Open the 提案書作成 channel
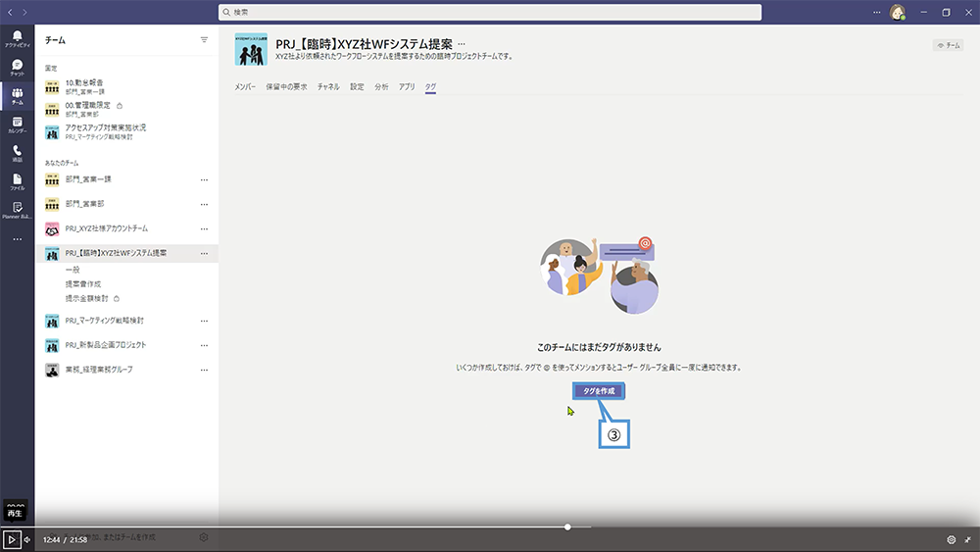The width and height of the screenshot is (980, 552). coord(83,283)
